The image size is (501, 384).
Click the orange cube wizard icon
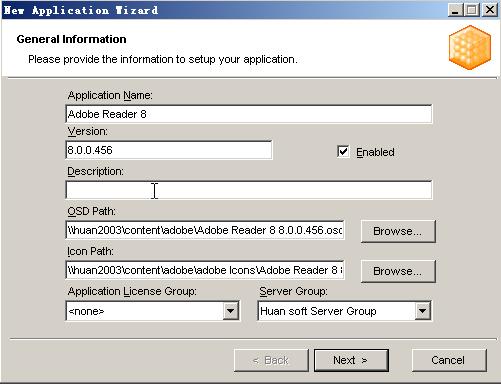[470, 47]
